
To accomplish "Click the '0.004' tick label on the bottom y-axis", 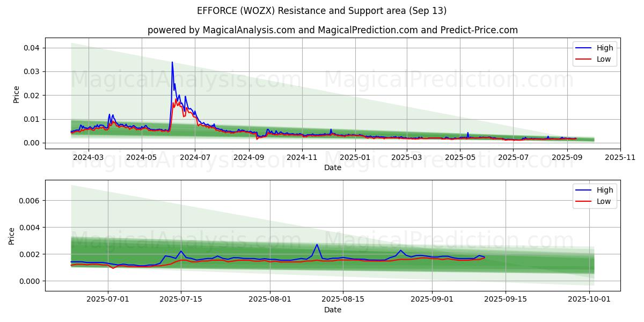I will click(x=30, y=228).
